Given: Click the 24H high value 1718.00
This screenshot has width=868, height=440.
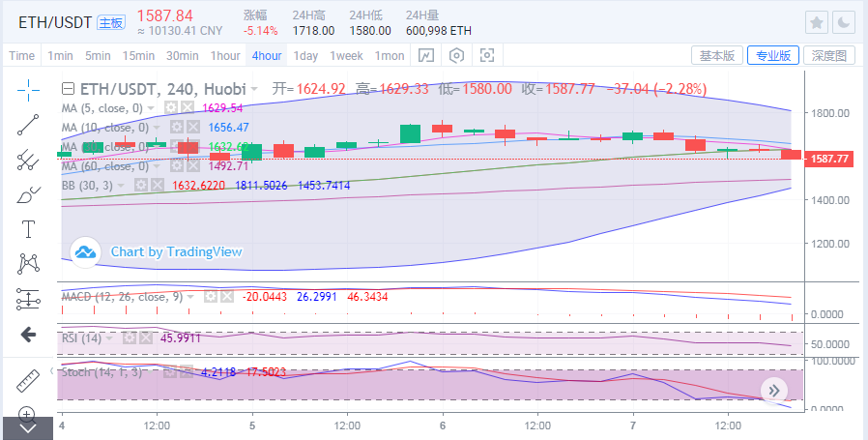Looking at the screenshot, I should (313, 31).
